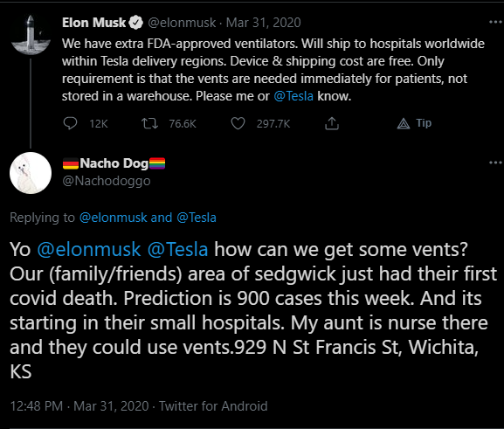Open more options on Elon Musk's tweet
504x429 pixels.
(495, 22)
